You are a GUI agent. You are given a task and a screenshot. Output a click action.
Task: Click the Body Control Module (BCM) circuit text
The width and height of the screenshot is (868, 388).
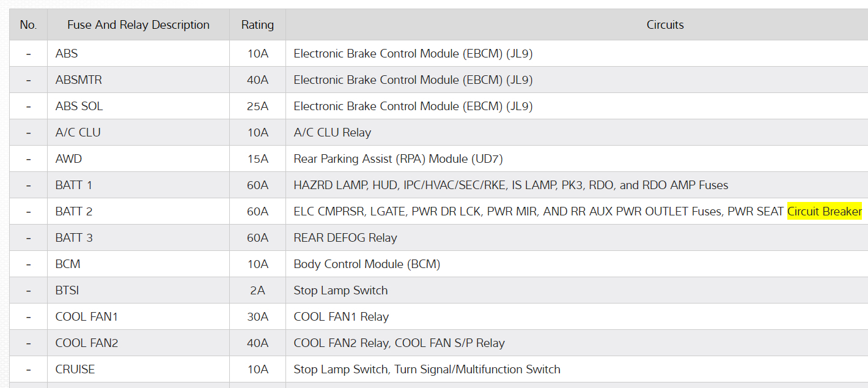click(x=367, y=264)
